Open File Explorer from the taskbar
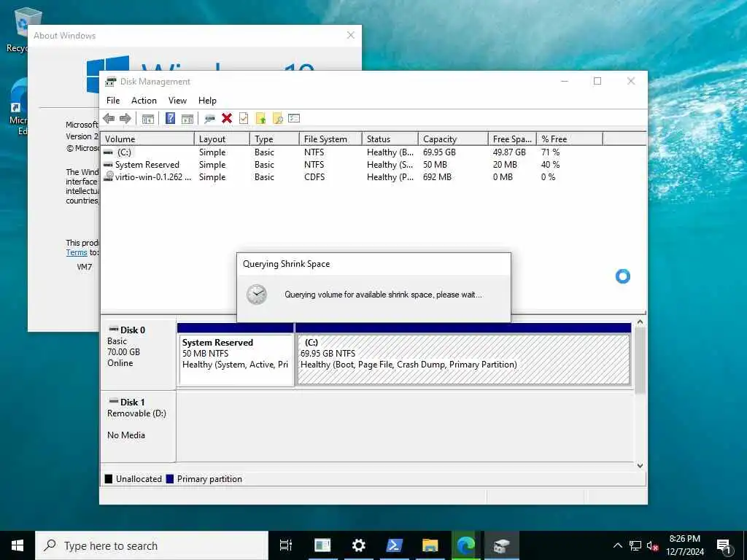Viewport: 747px width, 560px height. coord(430,545)
